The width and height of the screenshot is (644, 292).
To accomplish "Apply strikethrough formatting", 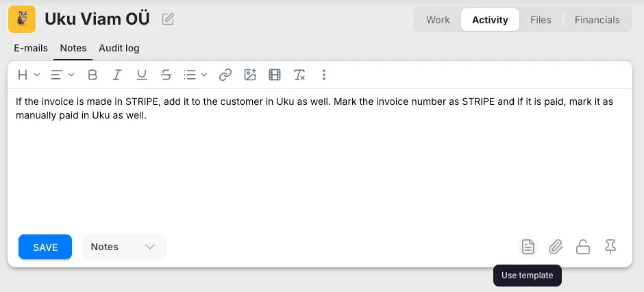I will point(166,75).
